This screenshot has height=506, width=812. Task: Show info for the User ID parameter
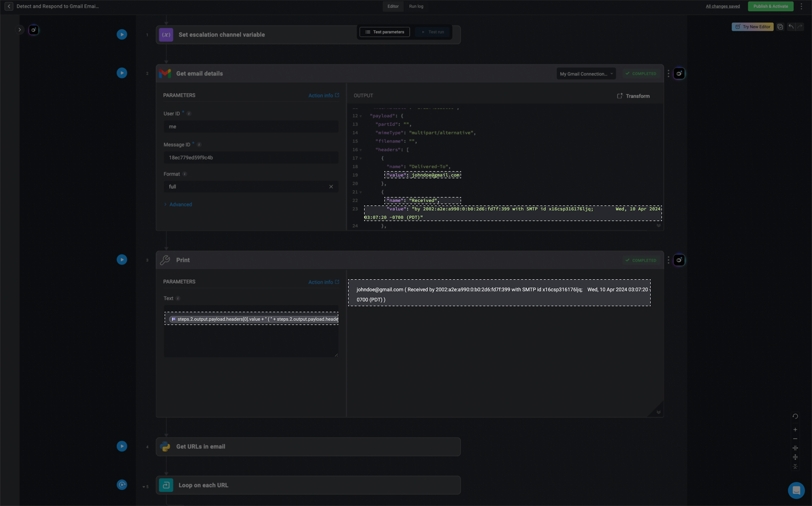tap(189, 114)
